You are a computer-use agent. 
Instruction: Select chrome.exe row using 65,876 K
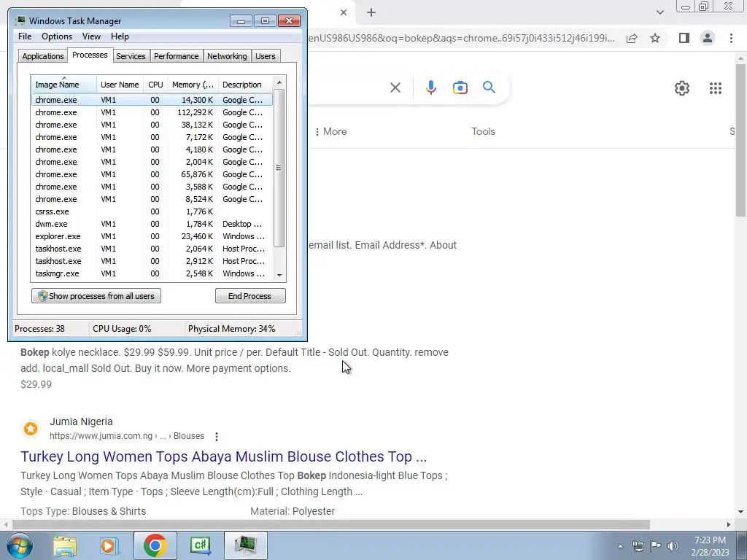[x=152, y=174]
